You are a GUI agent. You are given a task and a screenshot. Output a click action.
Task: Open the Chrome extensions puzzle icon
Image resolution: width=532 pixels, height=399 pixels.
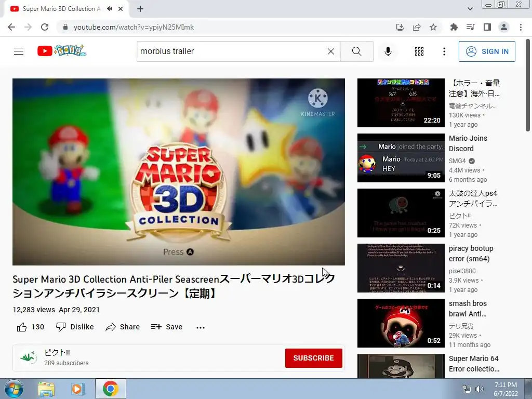454,27
